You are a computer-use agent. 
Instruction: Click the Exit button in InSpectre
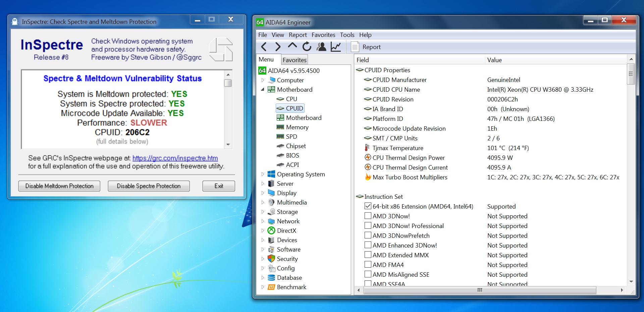pos(219,186)
